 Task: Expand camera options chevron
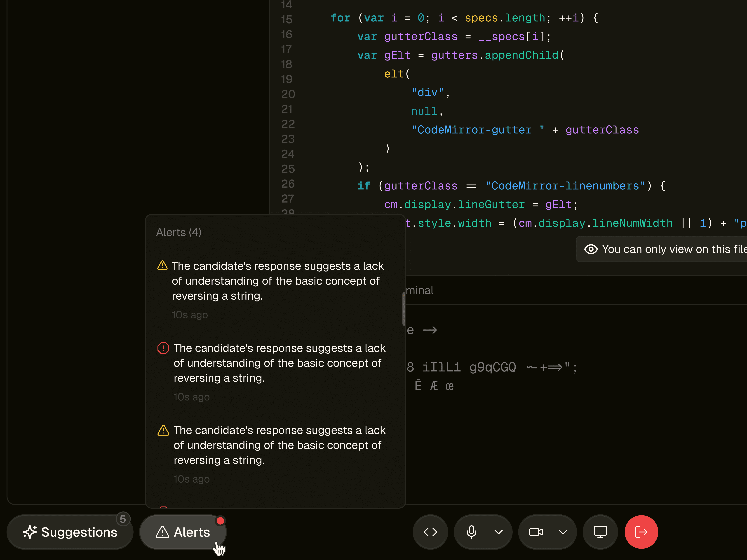[563, 532]
